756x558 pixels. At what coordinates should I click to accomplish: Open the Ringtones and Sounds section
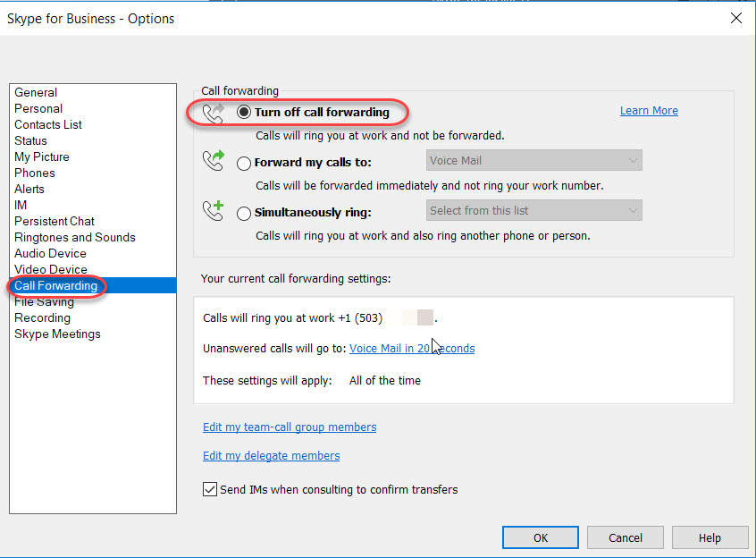click(x=74, y=237)
